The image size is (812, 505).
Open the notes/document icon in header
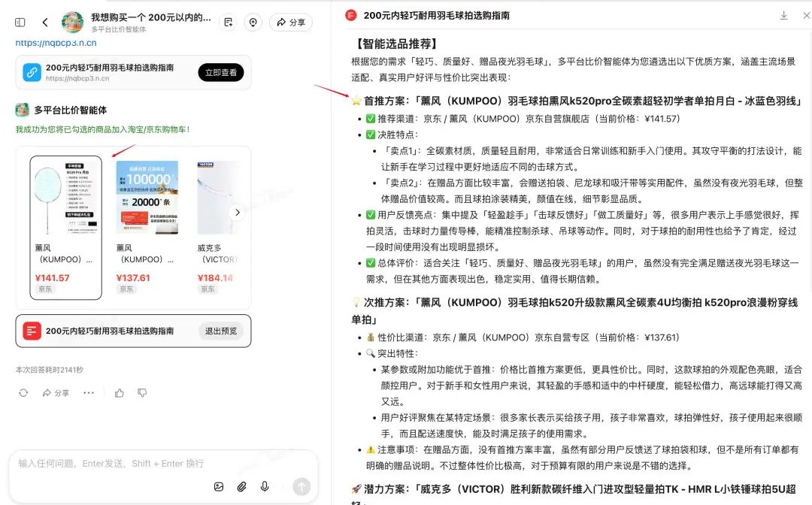(229, 23)
